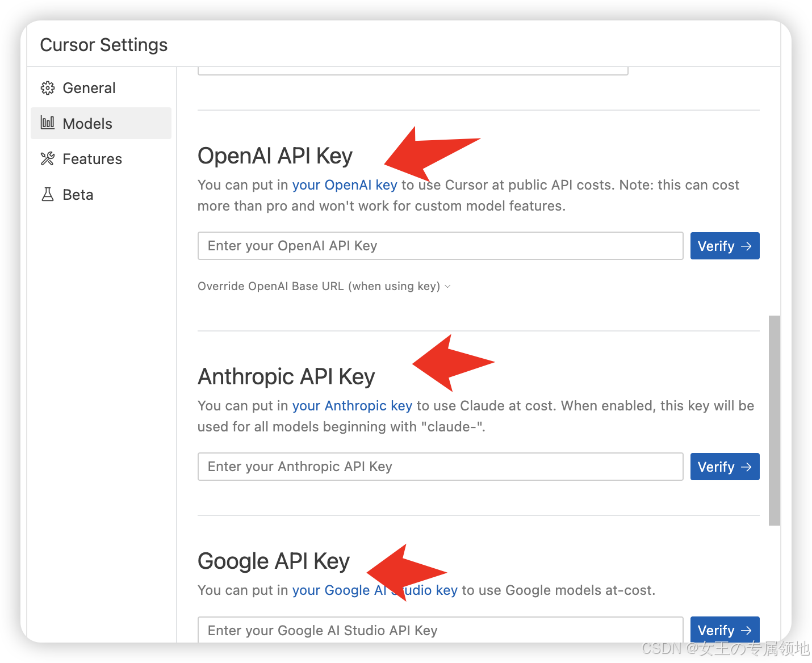Open the 'your Anthropic key' link
The height and width of the screenshot is (663, 812).
tap(352, 406)
